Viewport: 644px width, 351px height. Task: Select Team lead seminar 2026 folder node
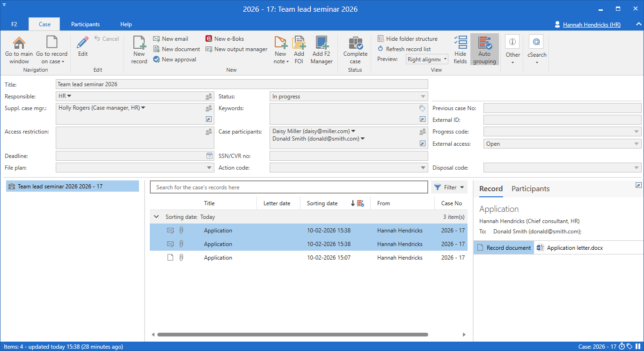[x=73, y=187]
